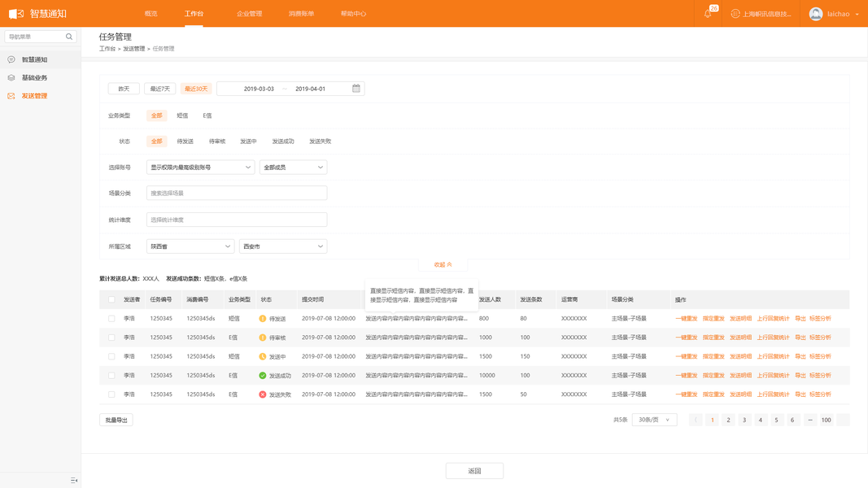Open 基础业务 sidebar section
Screen dimensions: 868x488
pos(34,77)
